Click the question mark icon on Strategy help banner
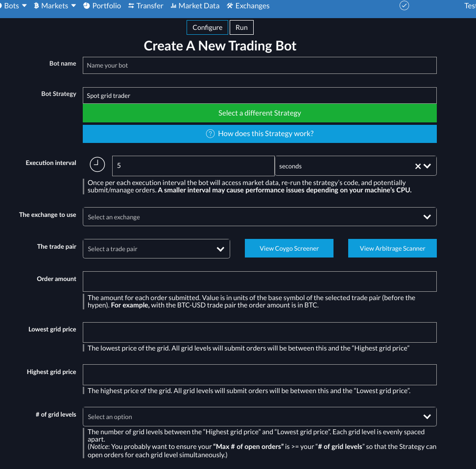476x469 pixels. 210,133
